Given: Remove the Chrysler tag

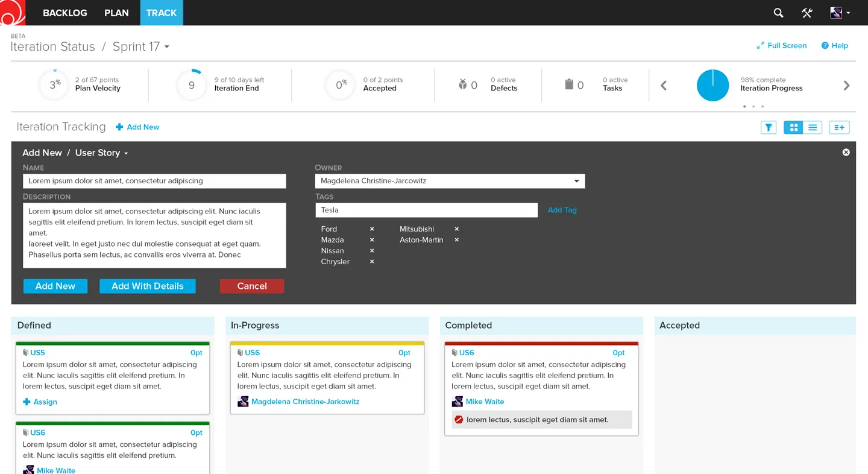Looking at the screenshot, I should [372, 262].
